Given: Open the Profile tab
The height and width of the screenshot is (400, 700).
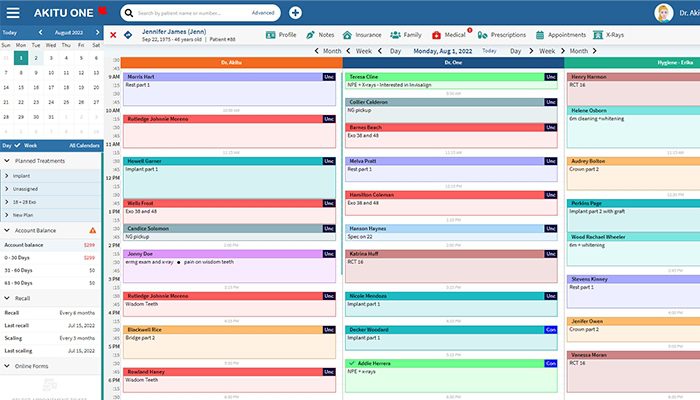Looking at the screenshot, I should tap(281, 35).
